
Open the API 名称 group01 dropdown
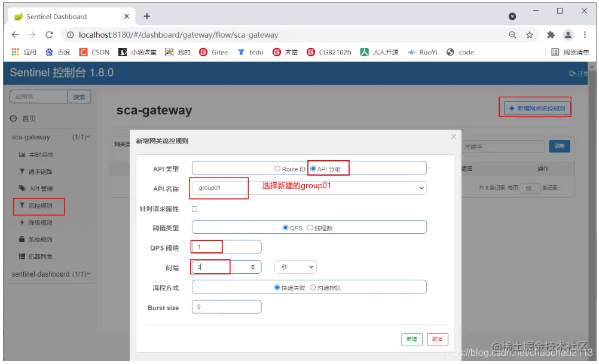309,188
